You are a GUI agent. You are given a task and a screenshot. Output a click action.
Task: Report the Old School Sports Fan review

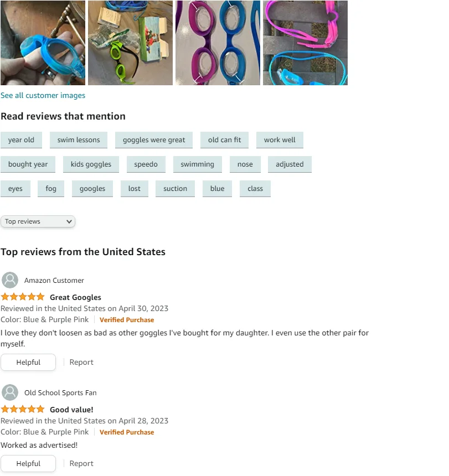[x=81, y=464]
